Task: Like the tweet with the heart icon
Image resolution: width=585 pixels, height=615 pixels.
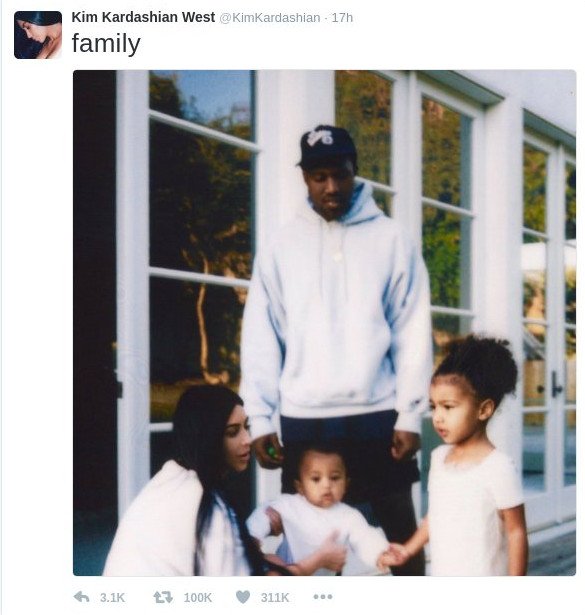Action: pyautogui.click(x=243, y=597)
